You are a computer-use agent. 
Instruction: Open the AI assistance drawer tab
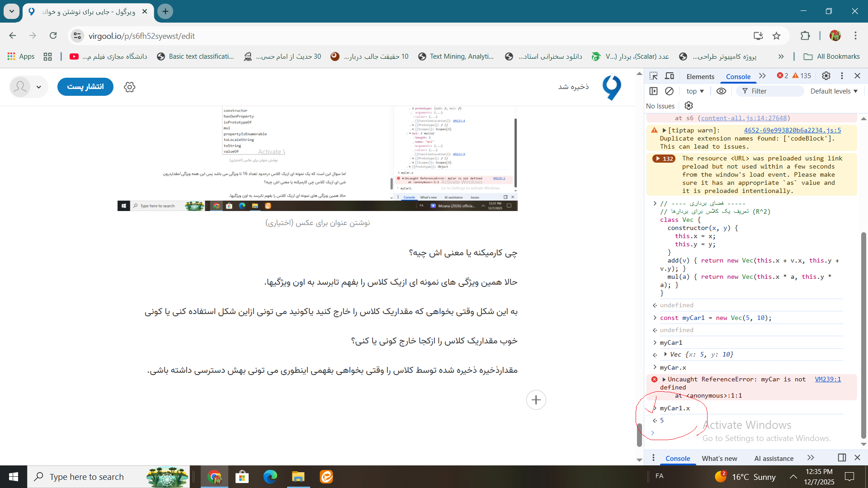[774, 458]
